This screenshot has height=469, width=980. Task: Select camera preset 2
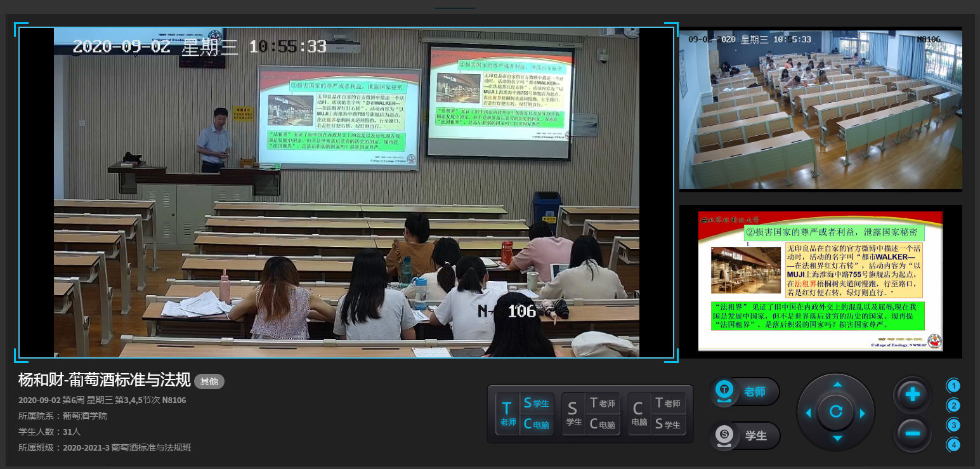[953, 406]
